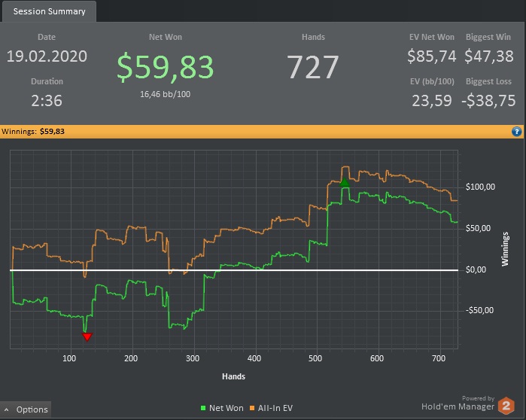Click the Options arrow icon

pyautogui.click(x=6, y=409)
